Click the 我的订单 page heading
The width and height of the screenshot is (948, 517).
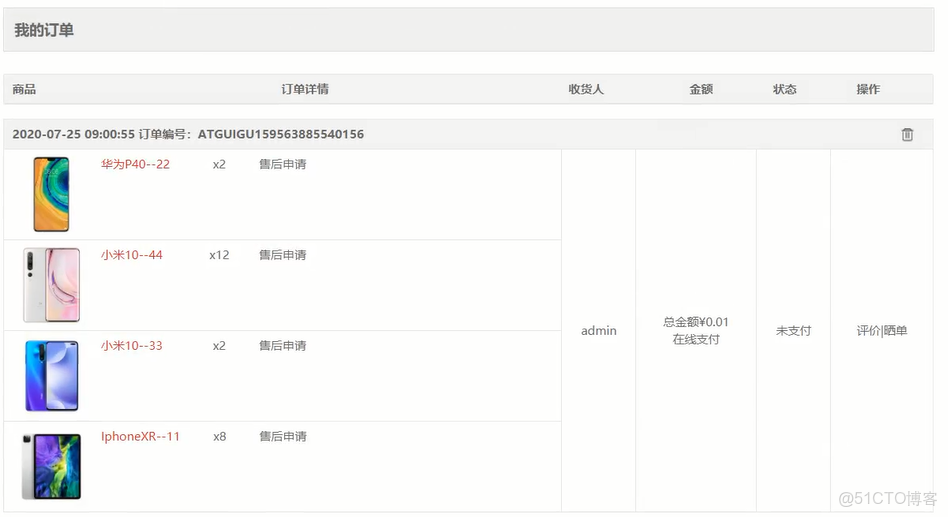(x=44, y=30)
